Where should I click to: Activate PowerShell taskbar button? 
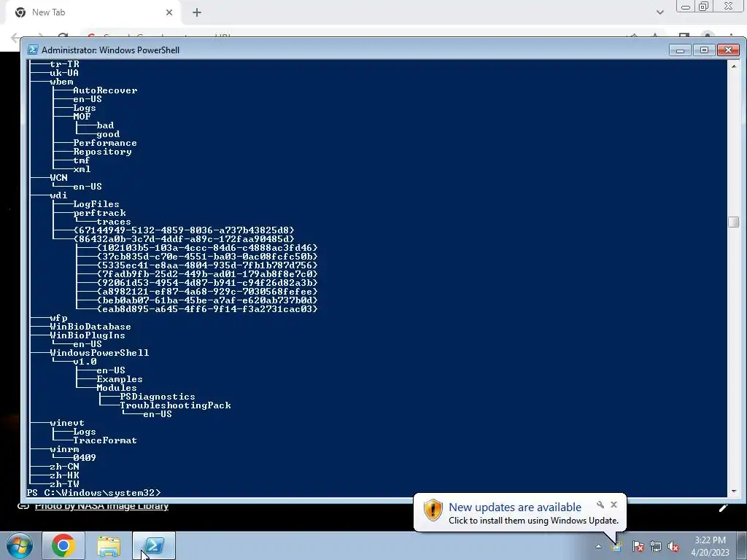click(154, 545)
